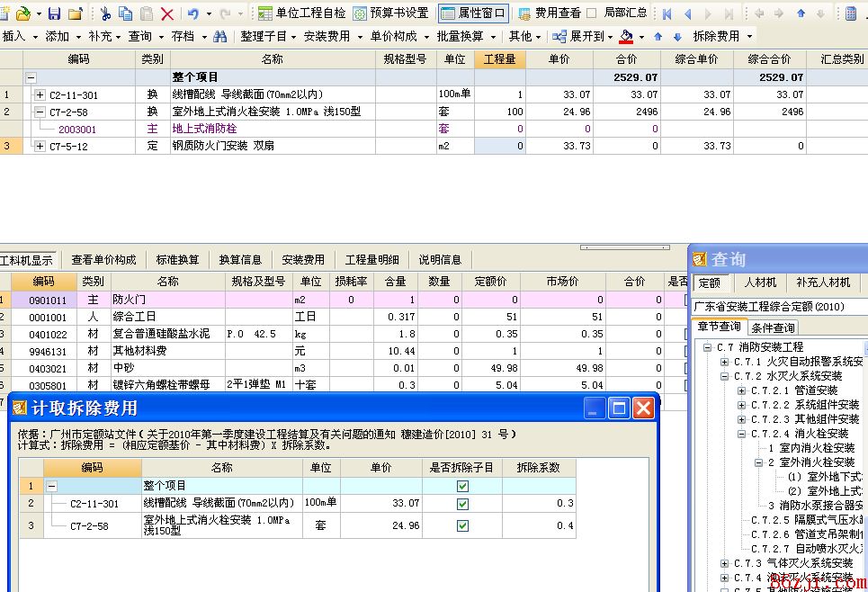Toggle the 局部汇总 checkbox
Viewport: 868px width, 592px height.
pyautogui.click(x=592, y=13)
